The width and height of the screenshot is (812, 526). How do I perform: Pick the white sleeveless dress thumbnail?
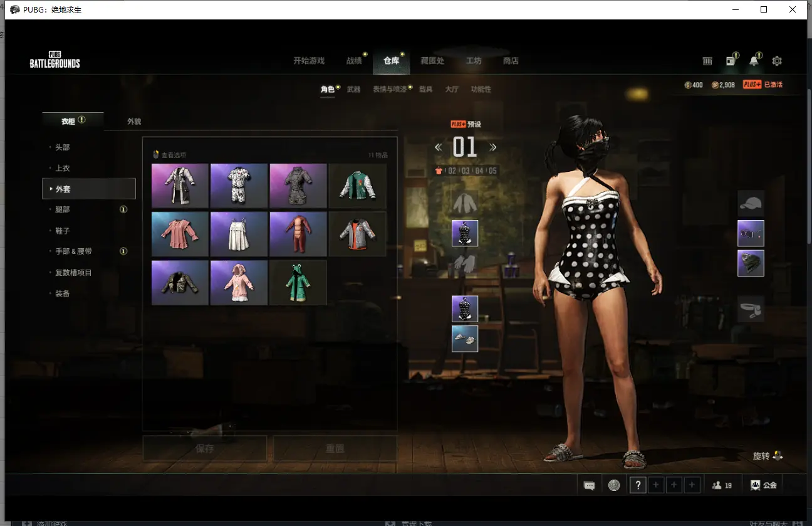tap(239, 234)
